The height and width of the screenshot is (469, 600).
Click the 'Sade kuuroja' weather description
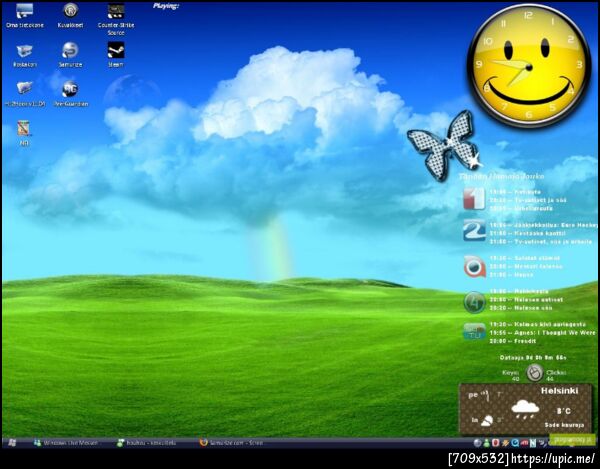(x=564, y=425)
